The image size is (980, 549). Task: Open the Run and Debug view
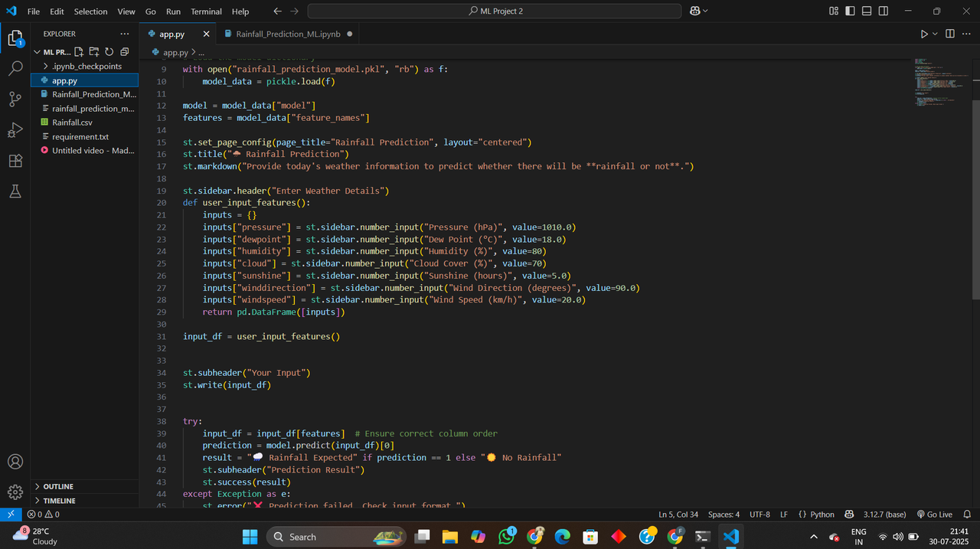coord(15,130)
